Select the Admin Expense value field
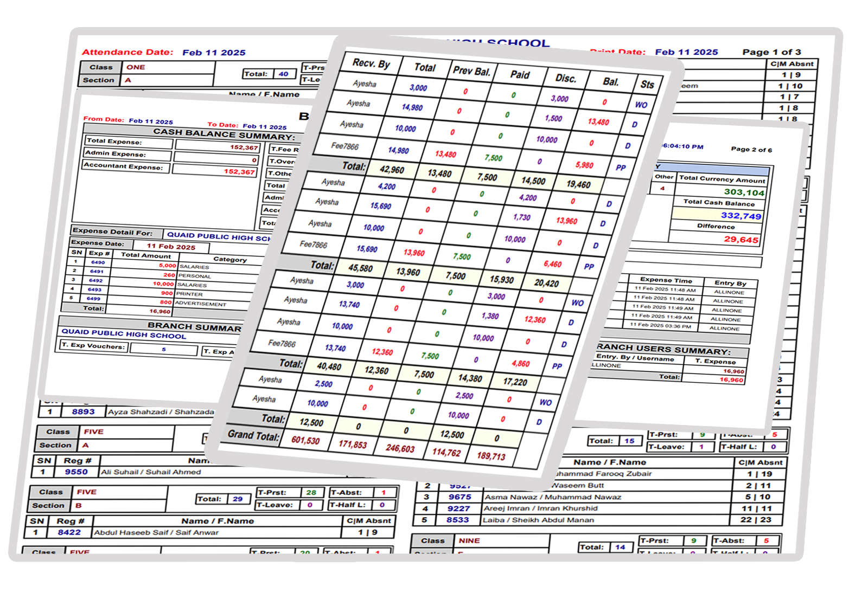Screen dimensions: 868x599 (x=216, y=159)
